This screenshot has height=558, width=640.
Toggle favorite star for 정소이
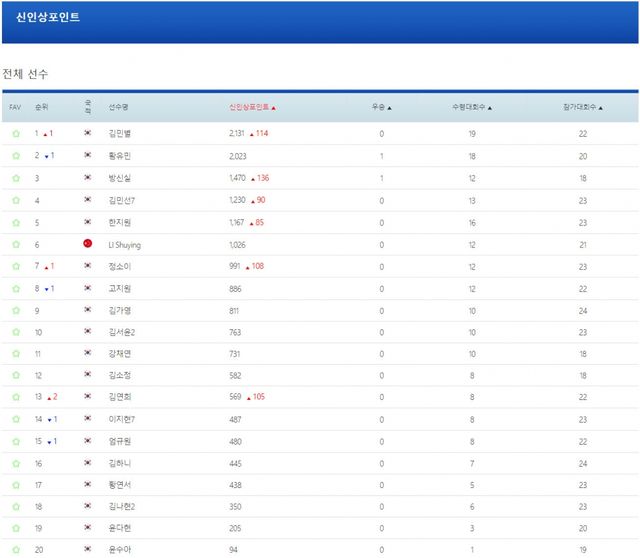click(x=15, y=266)
